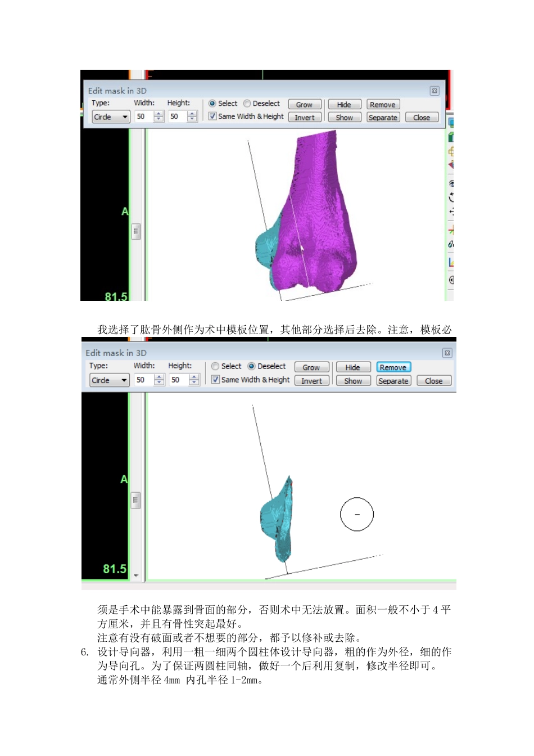Click the Invert button in the first dialog
The height and width of the screenshot is (756, 534).
[x=305, y=118]
